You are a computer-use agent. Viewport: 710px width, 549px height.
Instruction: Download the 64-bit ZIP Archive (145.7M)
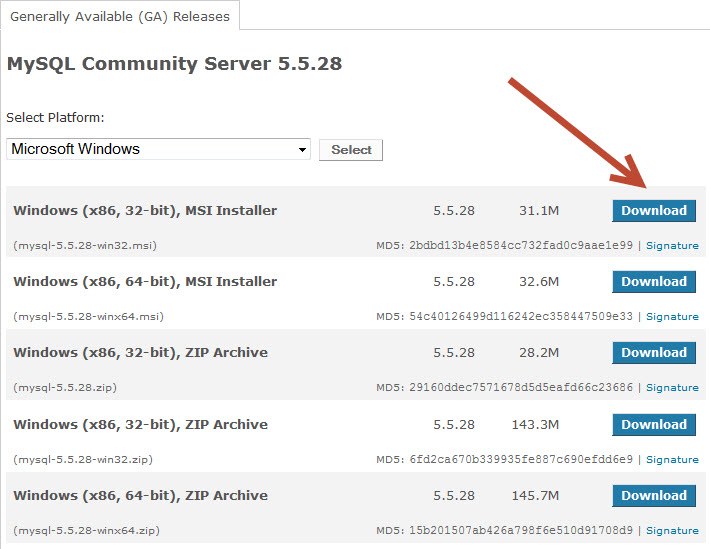(654, 496)
